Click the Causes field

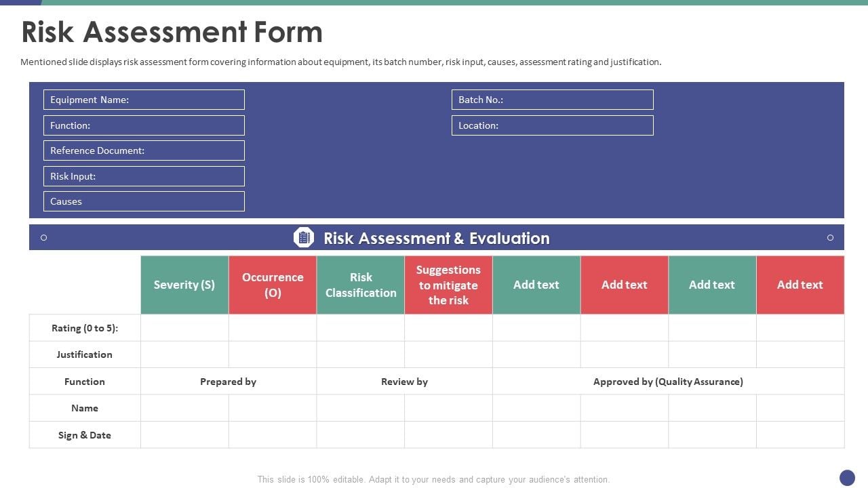pos(144,201)
